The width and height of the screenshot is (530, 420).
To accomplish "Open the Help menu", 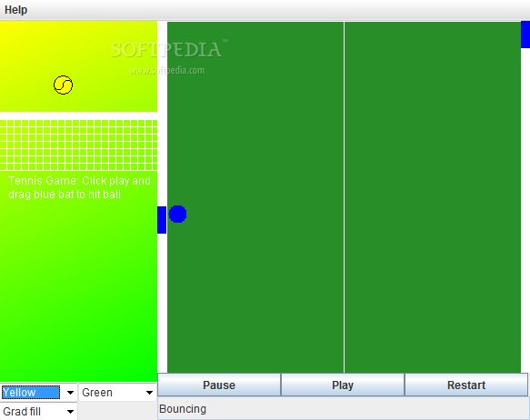I will point(15,10).
